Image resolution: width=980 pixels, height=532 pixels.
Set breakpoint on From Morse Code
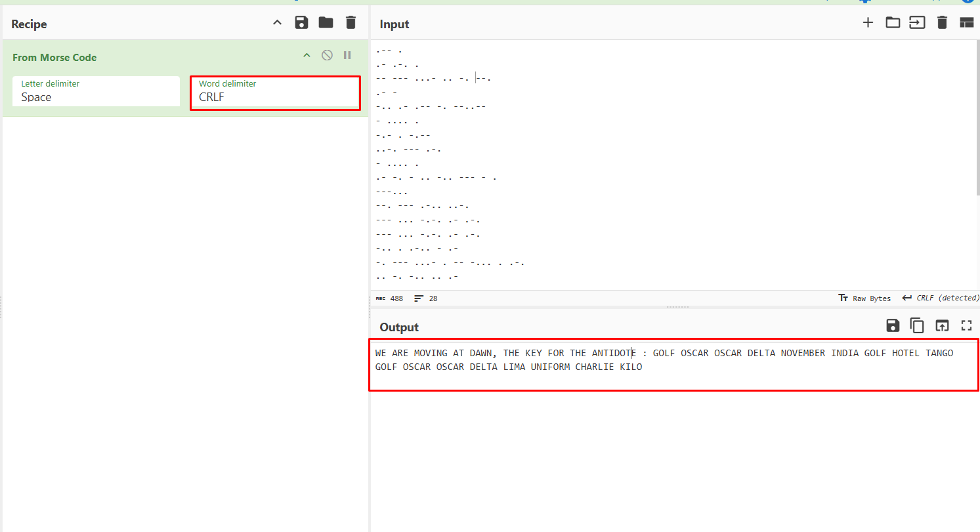click(x=347, y=56)
